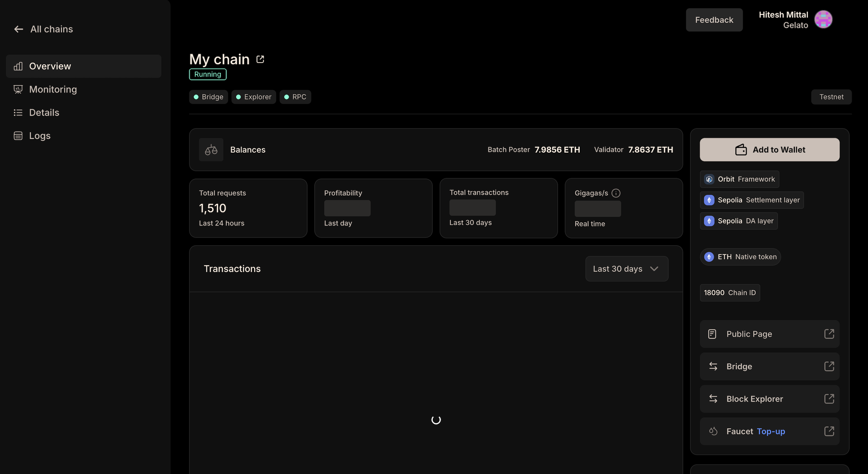Click the Gelato profile avatar
This screenshot has height=474, width=868.
click(x=823, y=19)
